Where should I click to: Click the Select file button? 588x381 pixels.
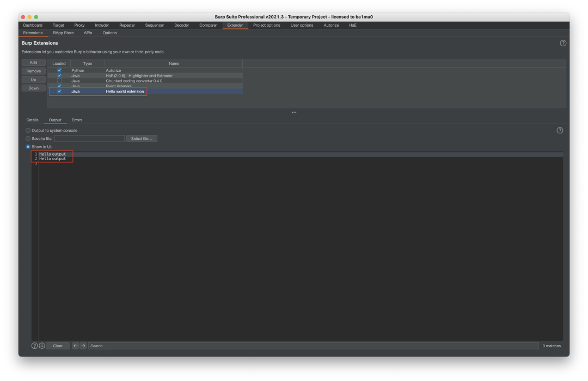(142, 139)
